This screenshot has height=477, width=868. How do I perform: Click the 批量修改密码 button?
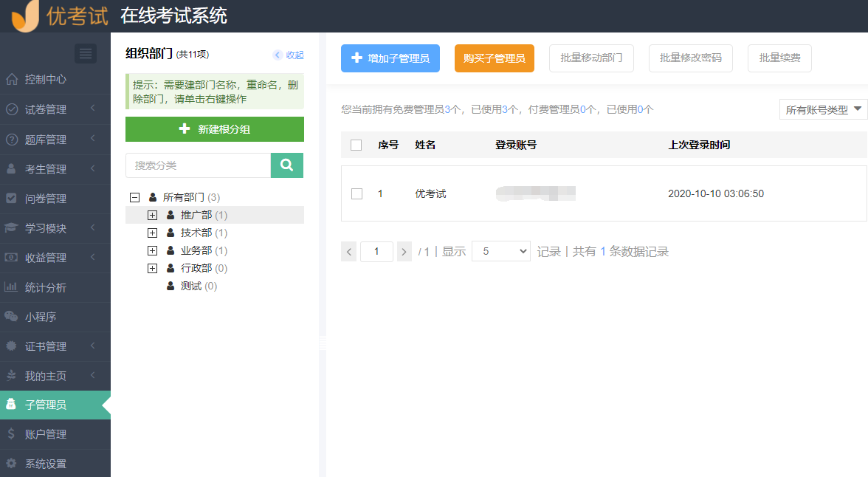tap(691, 58)
